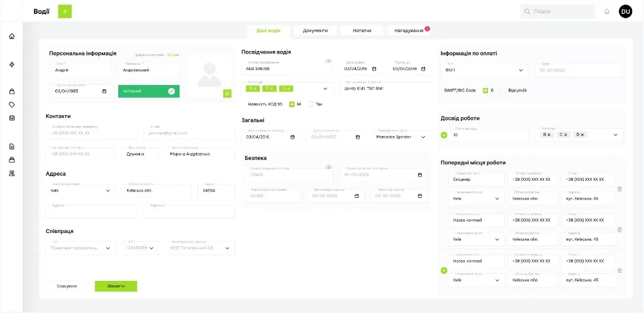Click the Пошук search field

click(x=558, y=11)
